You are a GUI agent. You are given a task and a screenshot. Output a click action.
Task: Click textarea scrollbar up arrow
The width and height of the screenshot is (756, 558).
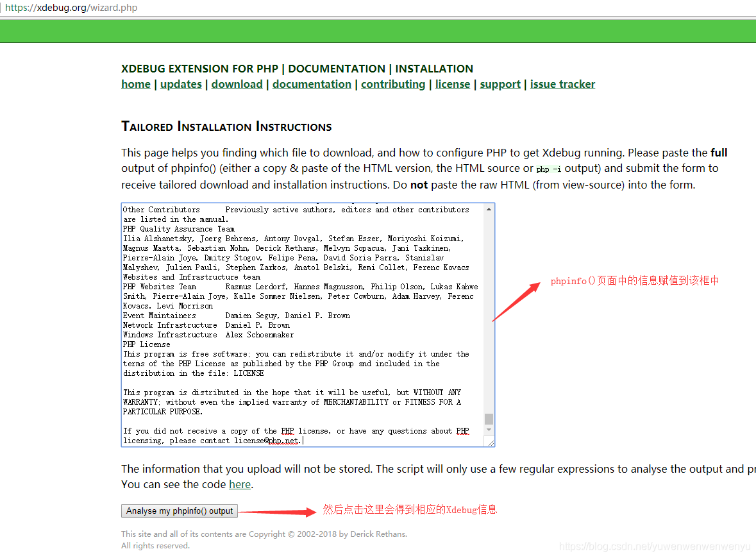(x=489, y=209)
